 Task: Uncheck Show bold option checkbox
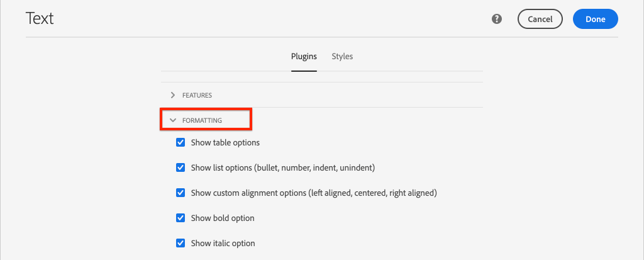180,218
